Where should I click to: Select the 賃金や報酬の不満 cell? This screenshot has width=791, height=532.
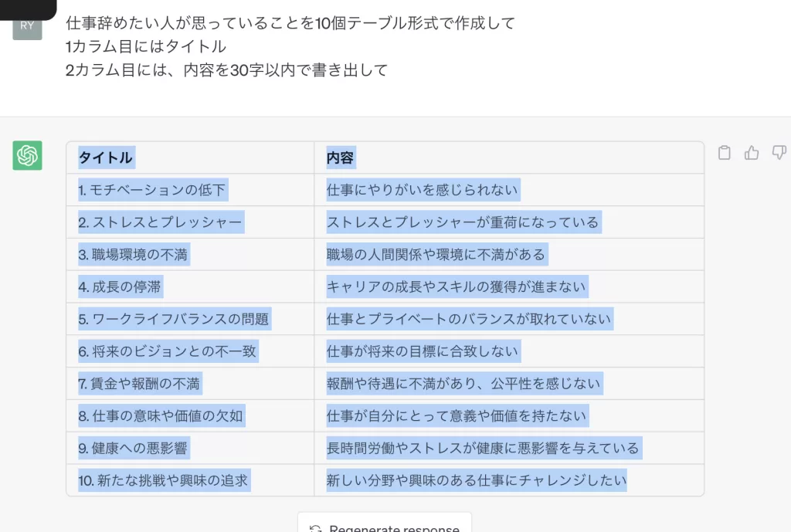click(x=137, y=383)
